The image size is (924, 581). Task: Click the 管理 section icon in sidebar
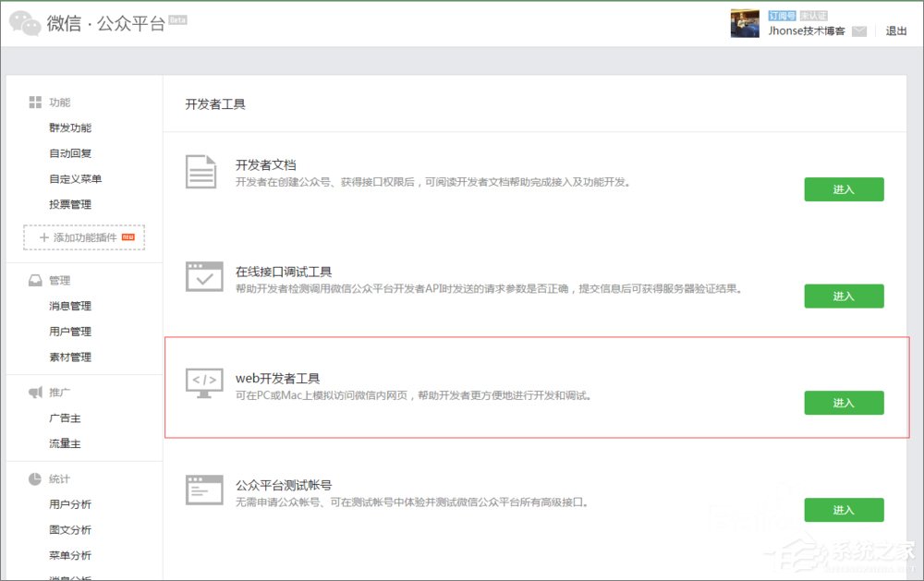point(33,280)
